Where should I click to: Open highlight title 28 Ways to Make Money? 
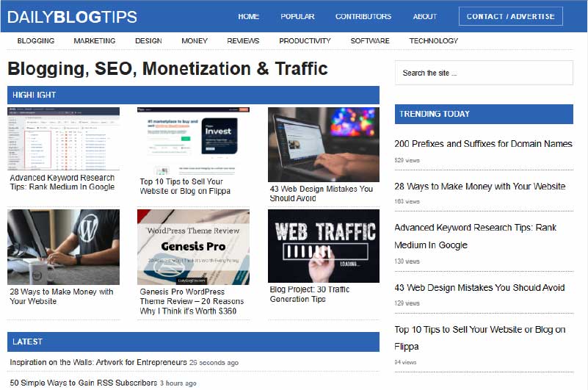click(x=62, y=296)
